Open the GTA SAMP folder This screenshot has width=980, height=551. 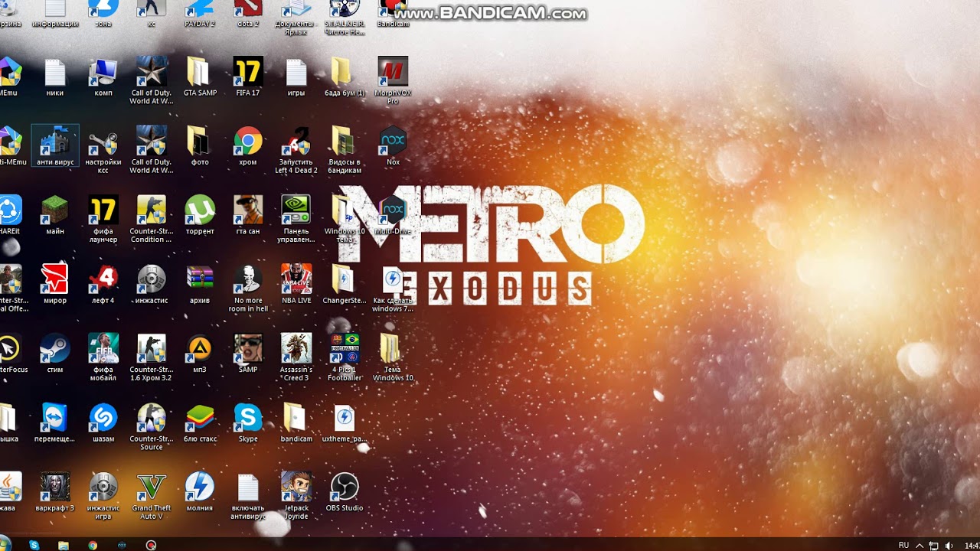[x=199, y=78]
